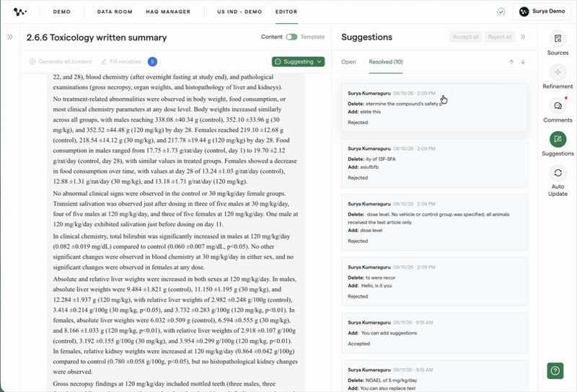Click paragraph starting "In clinical chemistry"

[x=173, y=251]
